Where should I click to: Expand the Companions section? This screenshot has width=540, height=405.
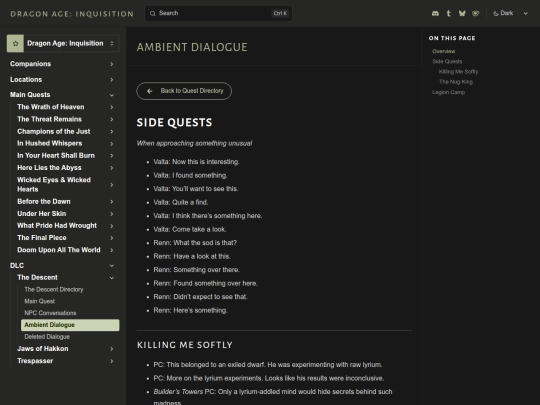(62, 64)
